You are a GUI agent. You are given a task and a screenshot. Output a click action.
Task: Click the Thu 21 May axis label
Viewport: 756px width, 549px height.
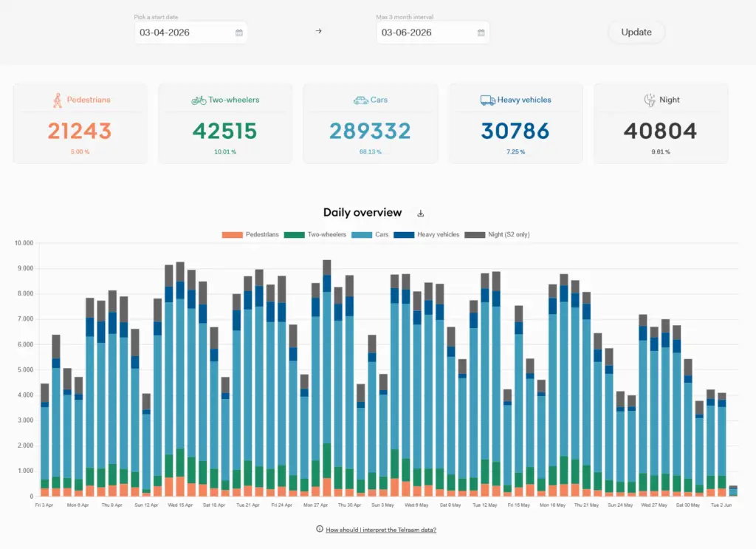(x=586, y=505)
